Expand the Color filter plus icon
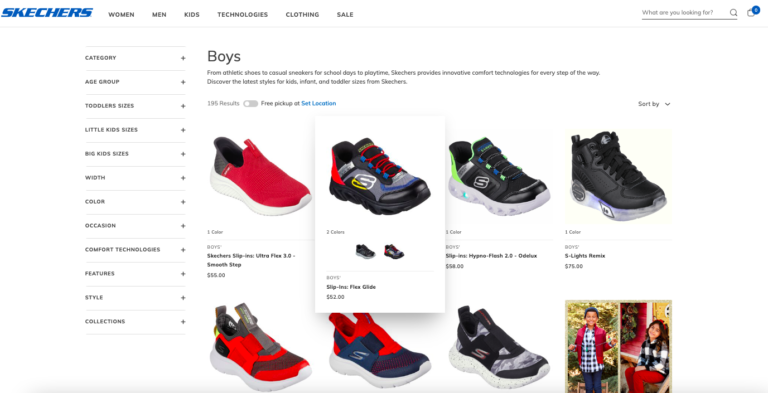 (183, 202)
